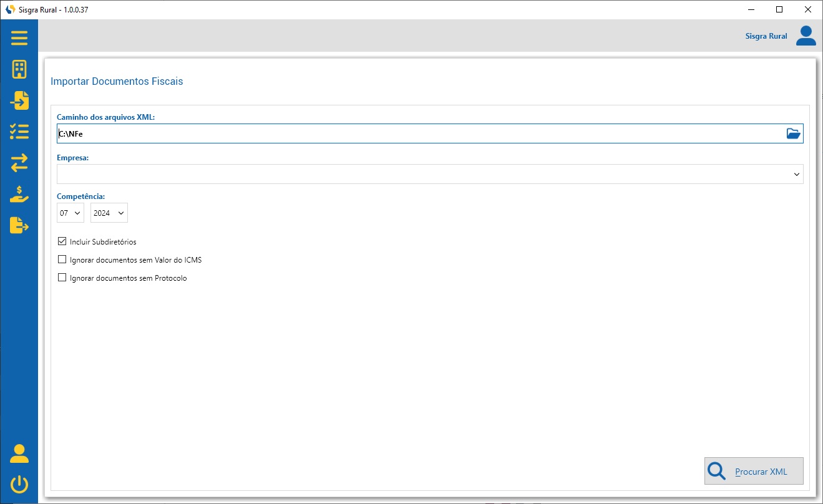
Task: Uncheck the Incluir Subdiretórios checkbox
Action: pyautogui.click(x=62, y=241)
